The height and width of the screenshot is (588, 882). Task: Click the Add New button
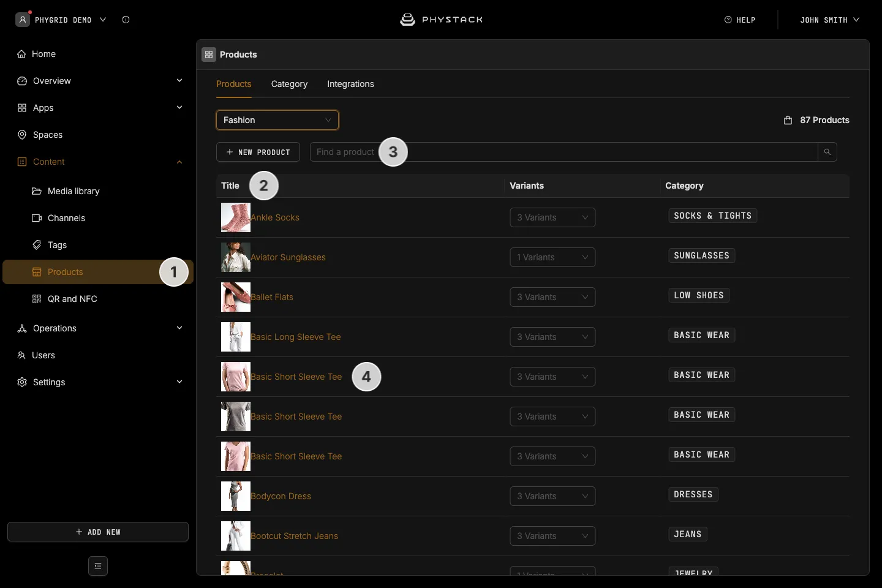[x=98, y=532]
